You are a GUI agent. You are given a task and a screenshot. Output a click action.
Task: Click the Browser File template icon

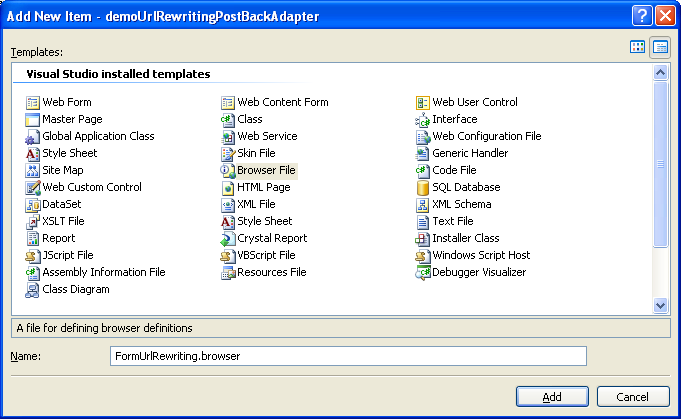228,170
